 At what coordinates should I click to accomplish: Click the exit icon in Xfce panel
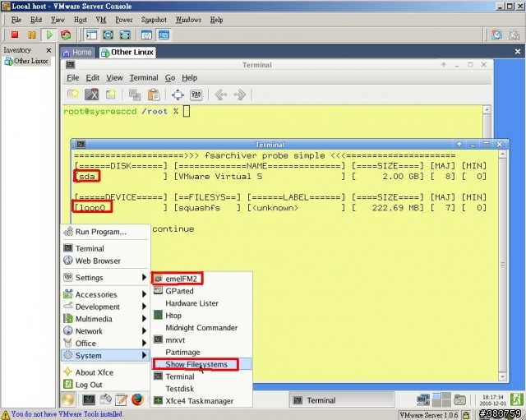(517, 399)
